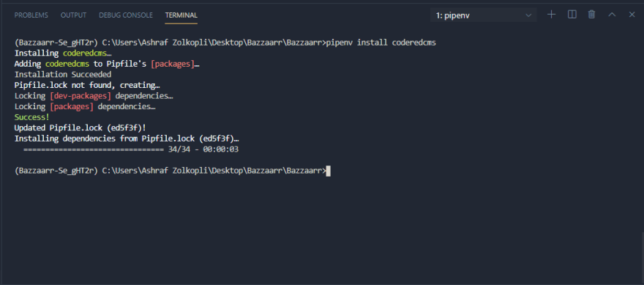Click the terminal cursor at the prompt
644x285 pixels.
328,171
